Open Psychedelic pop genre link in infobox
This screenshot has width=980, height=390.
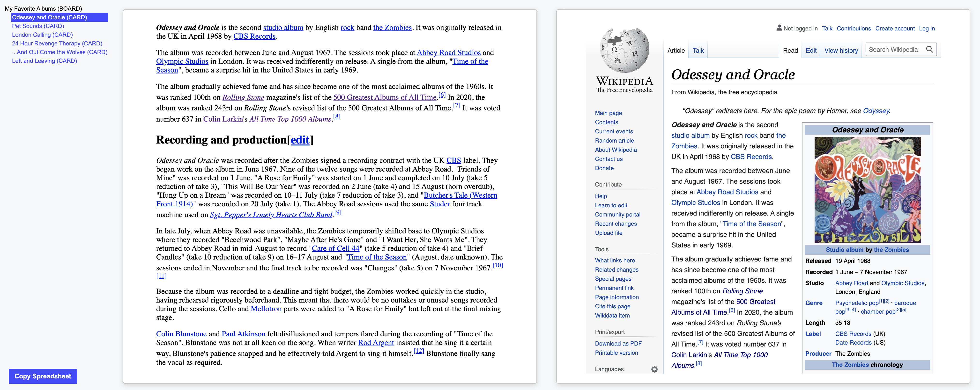(x=856, y=303)
